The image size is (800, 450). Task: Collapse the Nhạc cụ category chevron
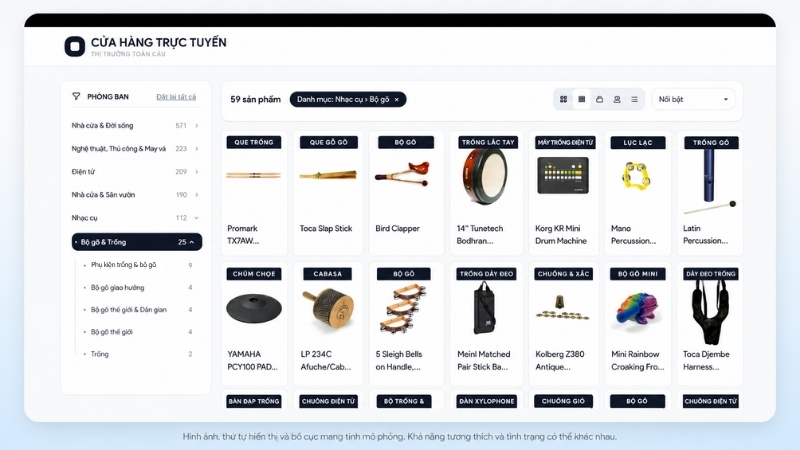click(x=196, y=218)
